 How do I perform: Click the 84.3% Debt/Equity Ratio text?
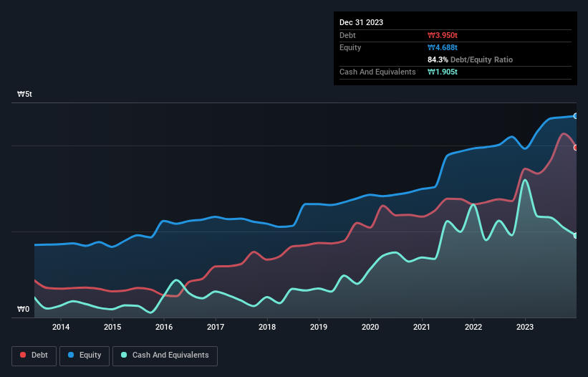coord(470,59)
